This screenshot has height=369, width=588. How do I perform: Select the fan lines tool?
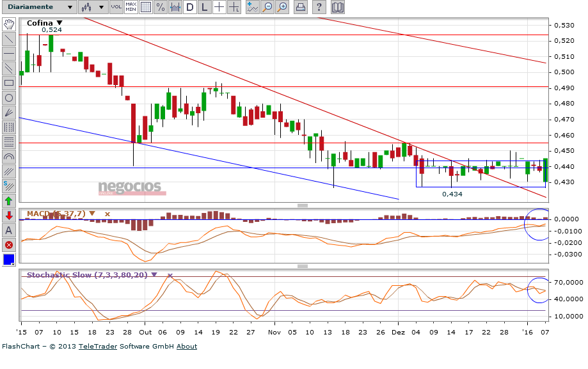9,113
